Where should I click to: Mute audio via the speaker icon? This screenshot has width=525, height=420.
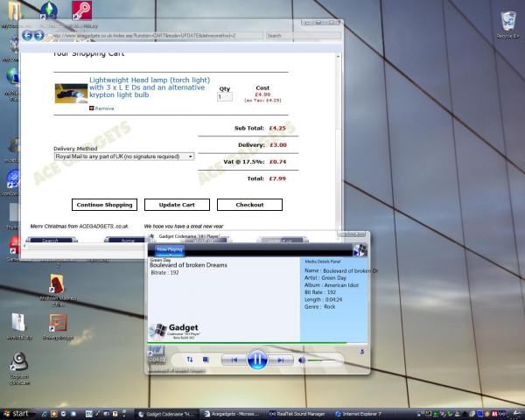click(301, 360)
